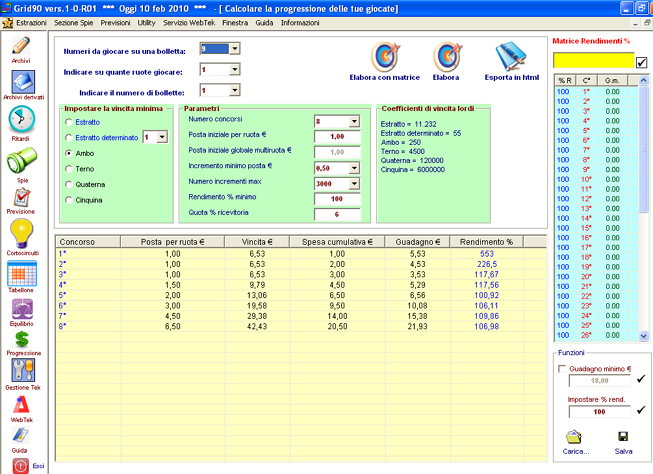Click the matrix list scroll down arrow
This screenshot has height=474, width=653.
(x=643, y=336)
